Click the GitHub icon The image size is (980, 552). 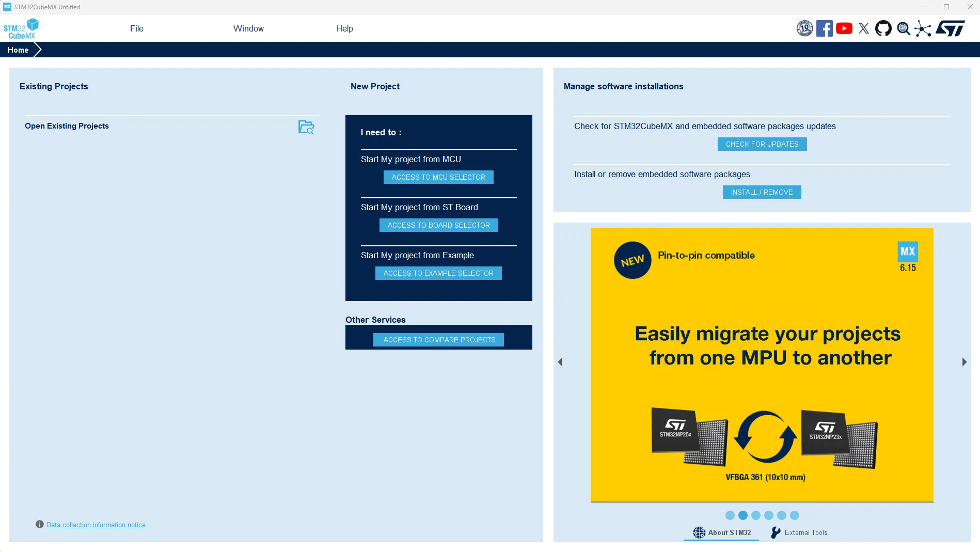pos(883,28)
